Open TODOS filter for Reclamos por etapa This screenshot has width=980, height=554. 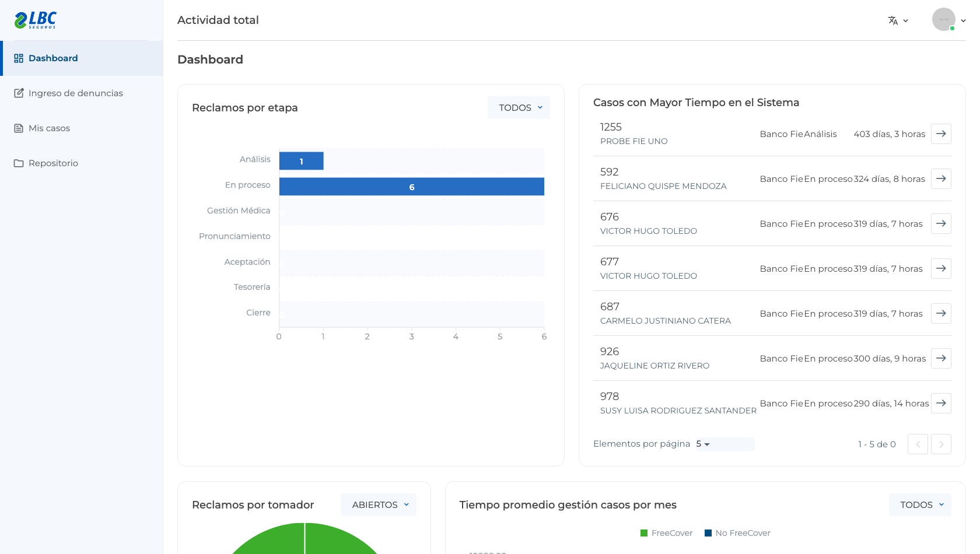pos(519,108)
